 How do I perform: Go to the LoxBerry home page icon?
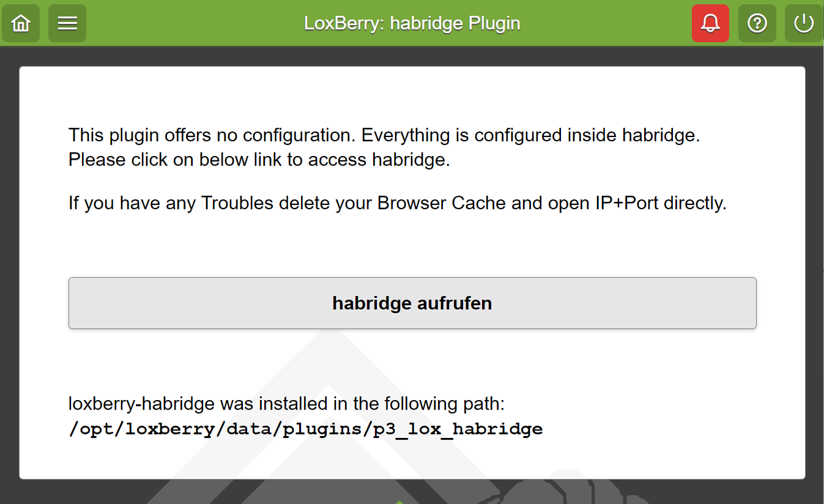[x=21, y=23]
